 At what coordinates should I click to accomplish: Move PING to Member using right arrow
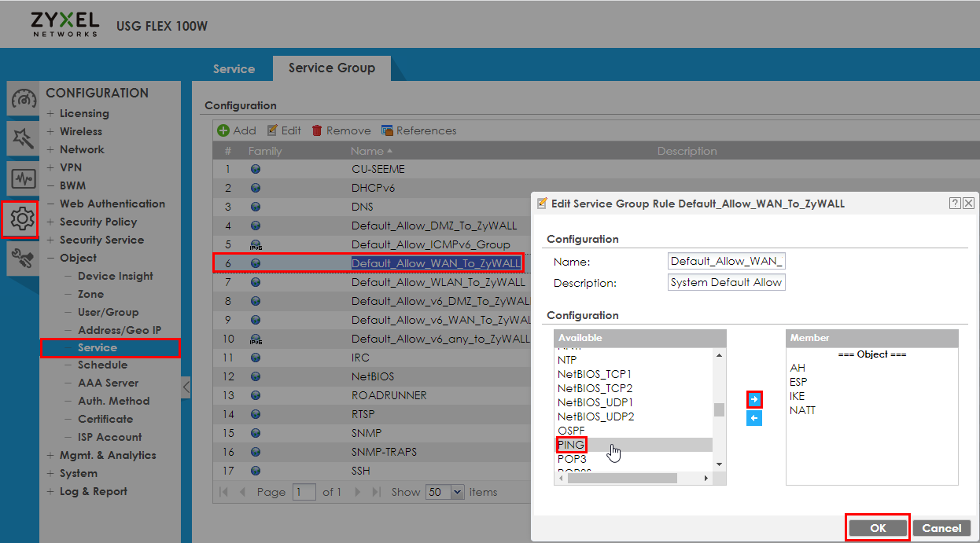click(753, 400)
